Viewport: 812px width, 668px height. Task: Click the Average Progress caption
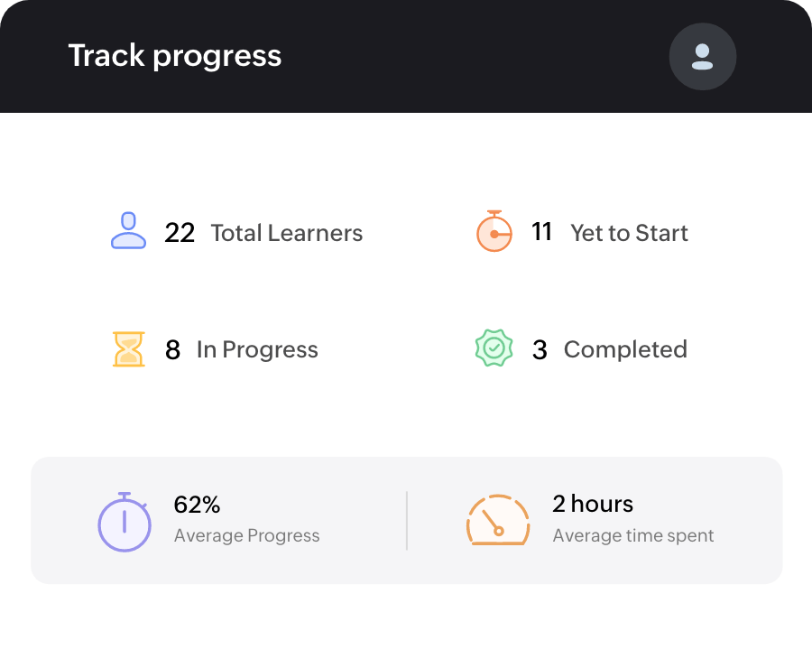pos(246,535)
